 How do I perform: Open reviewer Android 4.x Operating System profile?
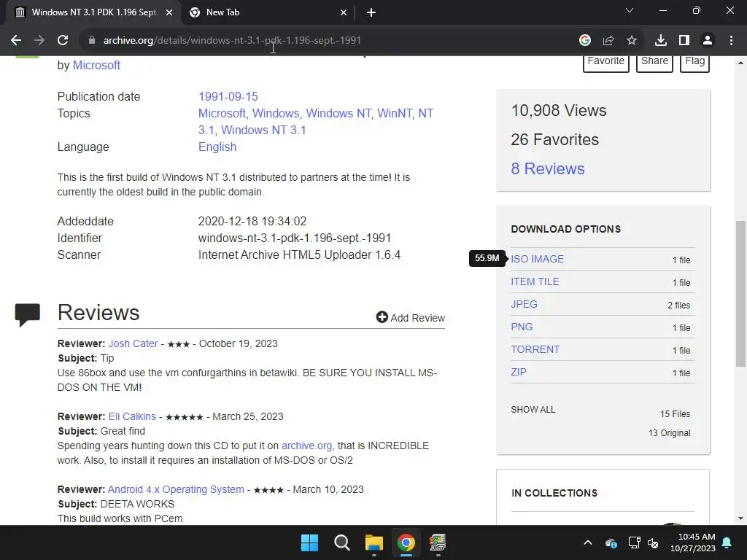(176, 489)
